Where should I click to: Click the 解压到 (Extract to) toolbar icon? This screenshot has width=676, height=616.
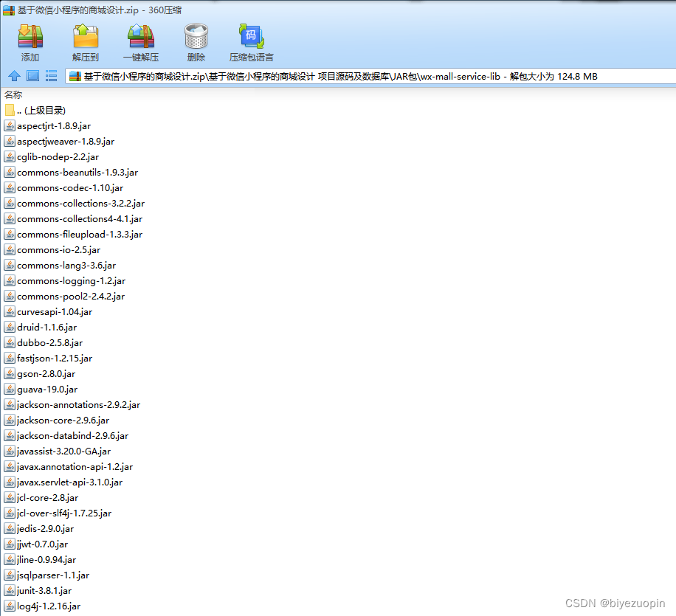pos(86,37)
